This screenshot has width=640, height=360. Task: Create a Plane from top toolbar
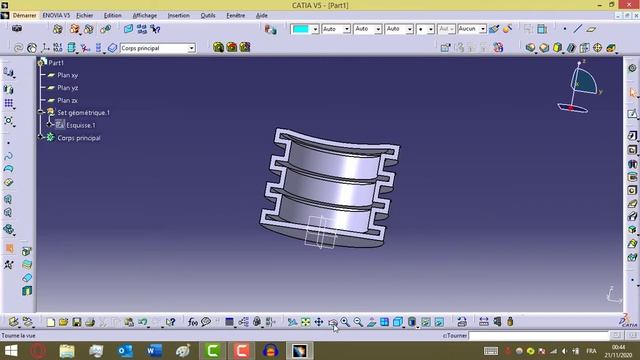(x=591, y=29)
